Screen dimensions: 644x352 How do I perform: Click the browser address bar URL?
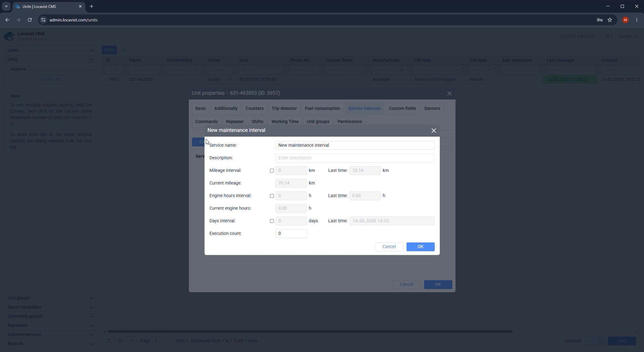click(73, 20)
